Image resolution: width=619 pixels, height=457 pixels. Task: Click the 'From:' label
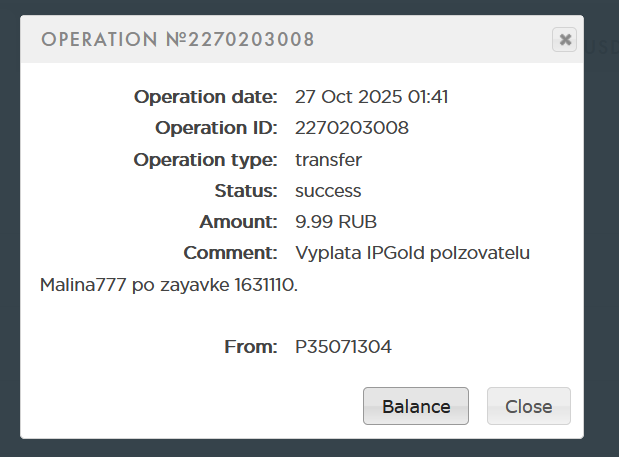click(250, 347)
